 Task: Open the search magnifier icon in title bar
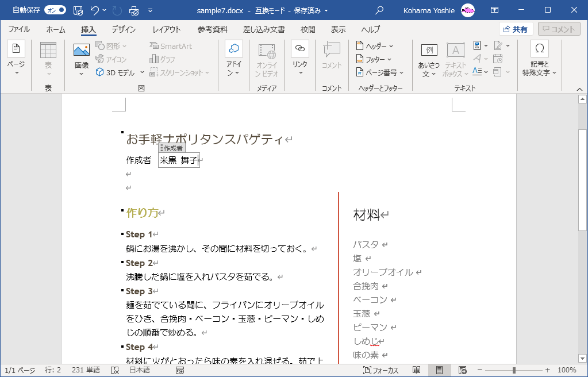tap(379, 10)
